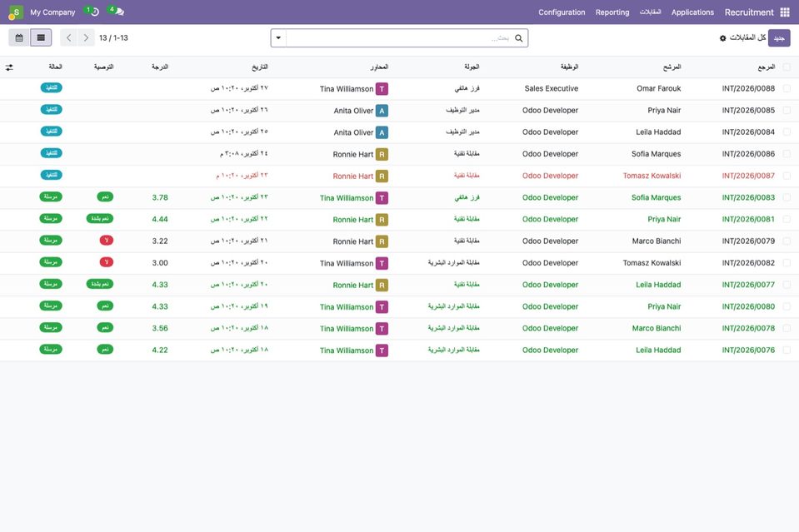
Task: Open the Omar Farouk interview record
Action: coord(658,88)
